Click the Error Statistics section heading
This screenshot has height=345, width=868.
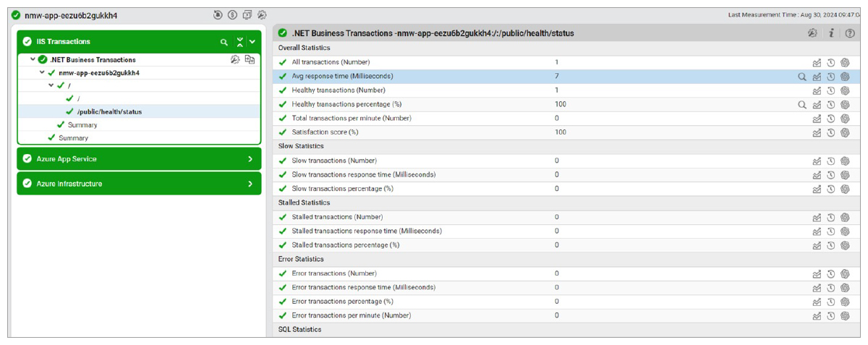coord(302,260)
